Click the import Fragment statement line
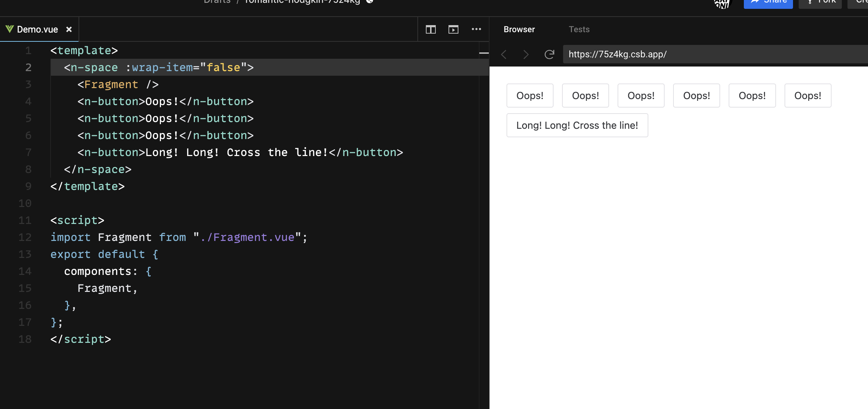Image resolution: width=868 pixels, height=409 pixels. (x=179, y=237)
